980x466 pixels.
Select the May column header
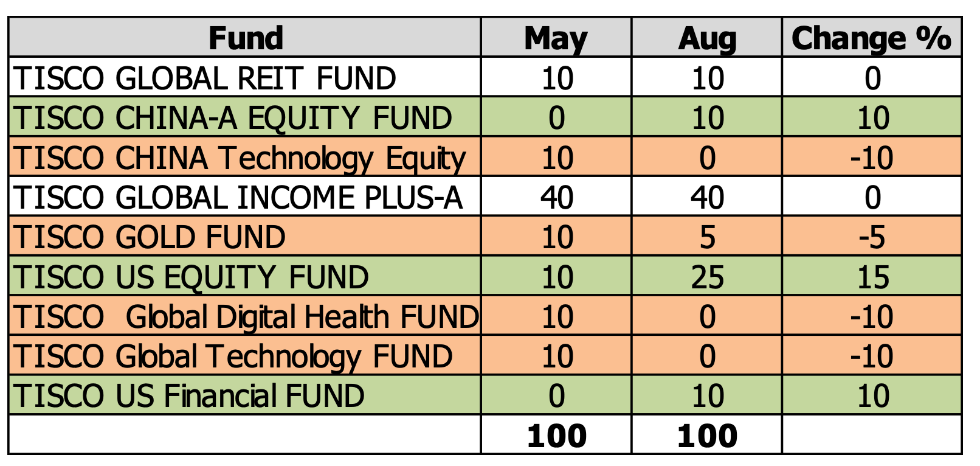pos(556,38)
